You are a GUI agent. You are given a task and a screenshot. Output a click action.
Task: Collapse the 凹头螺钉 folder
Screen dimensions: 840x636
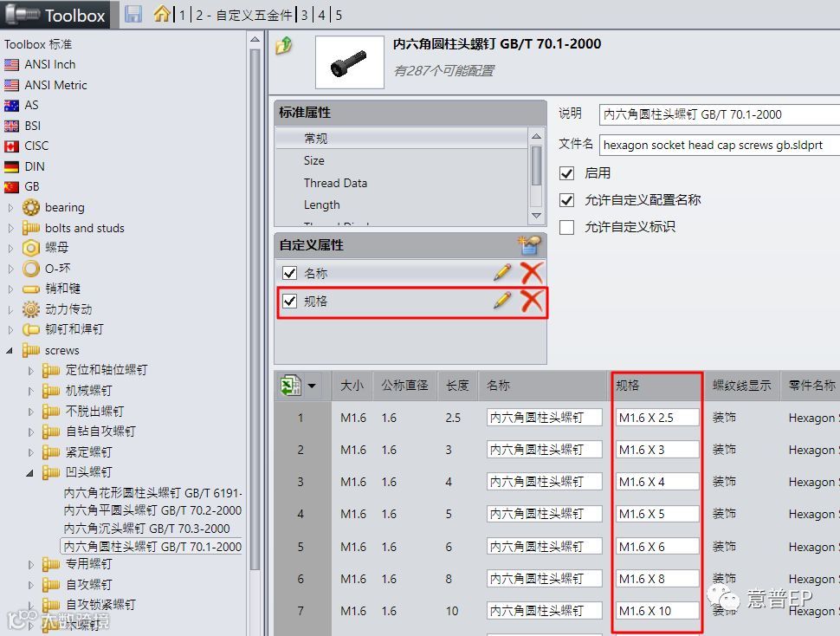pos(30,472)
